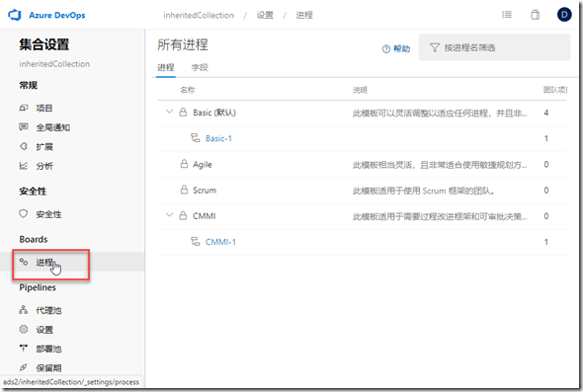Click the lock icon beside Agile
The width and height of the screenshot is (583, 392).
click(184, 164)
